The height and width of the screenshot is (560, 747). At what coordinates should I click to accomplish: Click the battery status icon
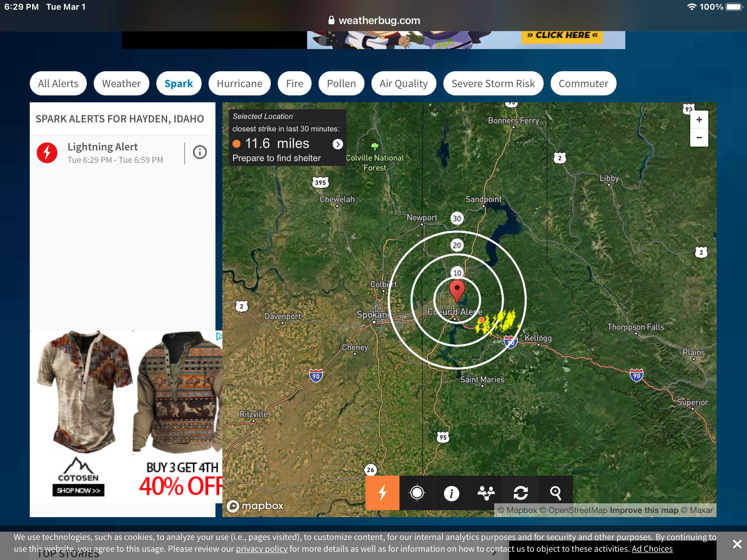point(734,7)
